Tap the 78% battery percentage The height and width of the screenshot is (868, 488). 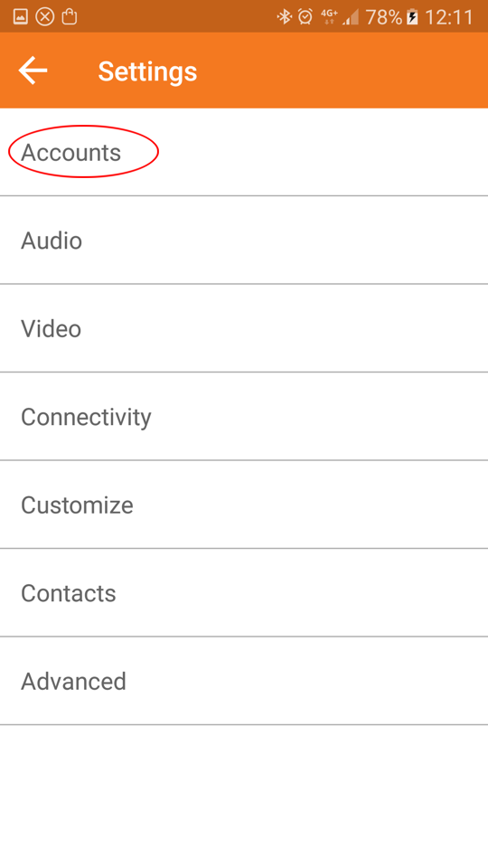click(383, 17)
